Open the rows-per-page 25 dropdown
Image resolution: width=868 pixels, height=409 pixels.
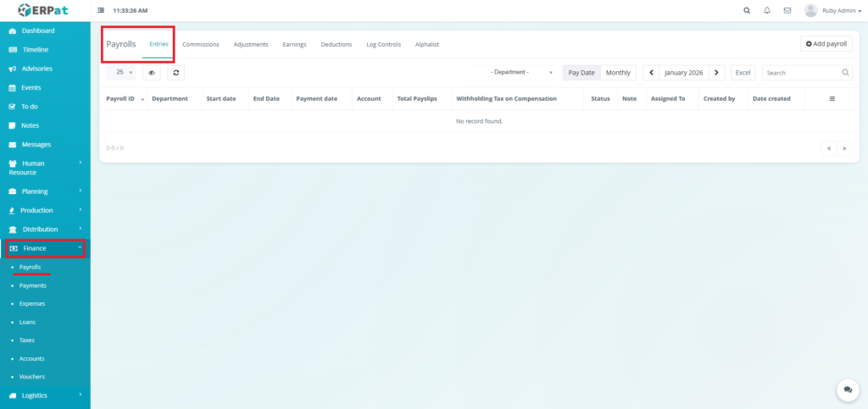[124, 73]
